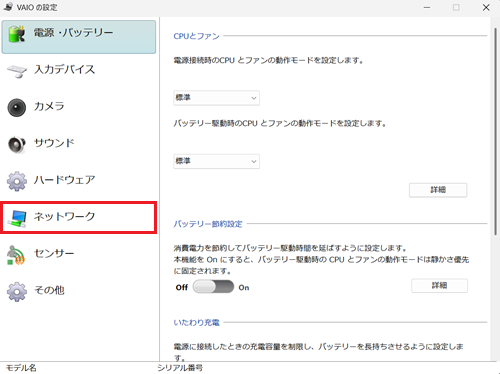Click the battery icon beside 電源・バッテリー

coord(17,34)
